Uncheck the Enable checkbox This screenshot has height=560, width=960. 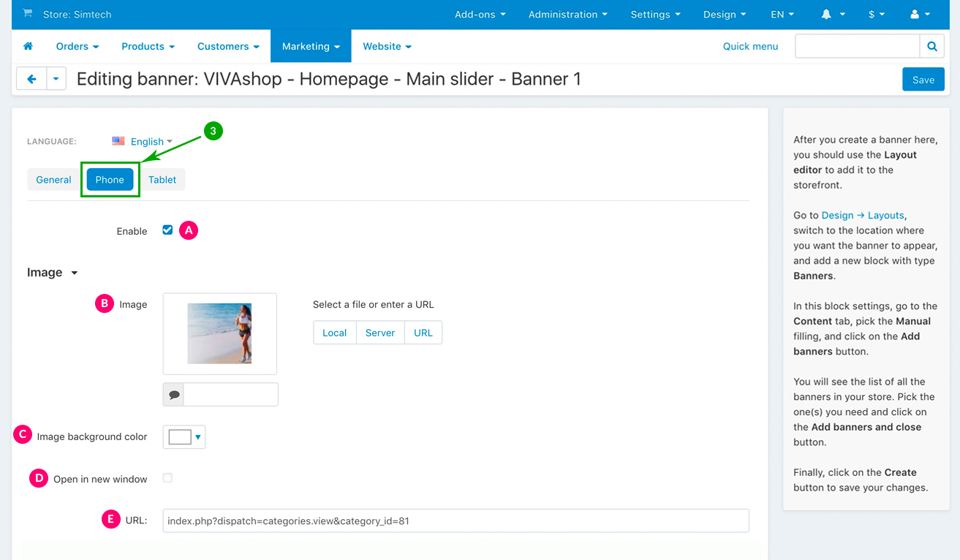coord(167,230)
